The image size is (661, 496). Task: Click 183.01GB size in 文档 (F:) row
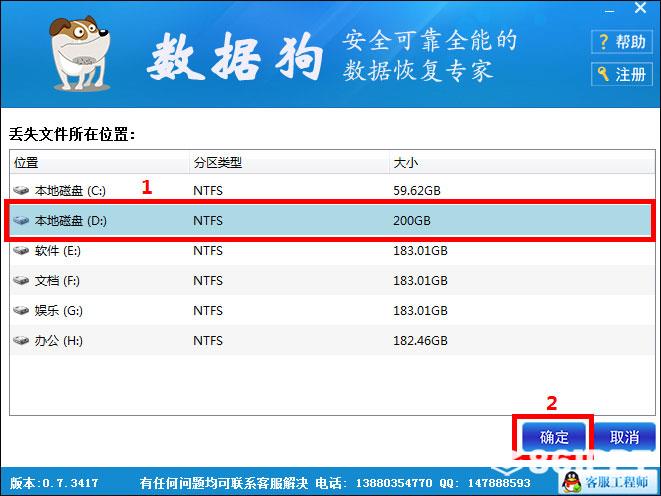(420, 280)
